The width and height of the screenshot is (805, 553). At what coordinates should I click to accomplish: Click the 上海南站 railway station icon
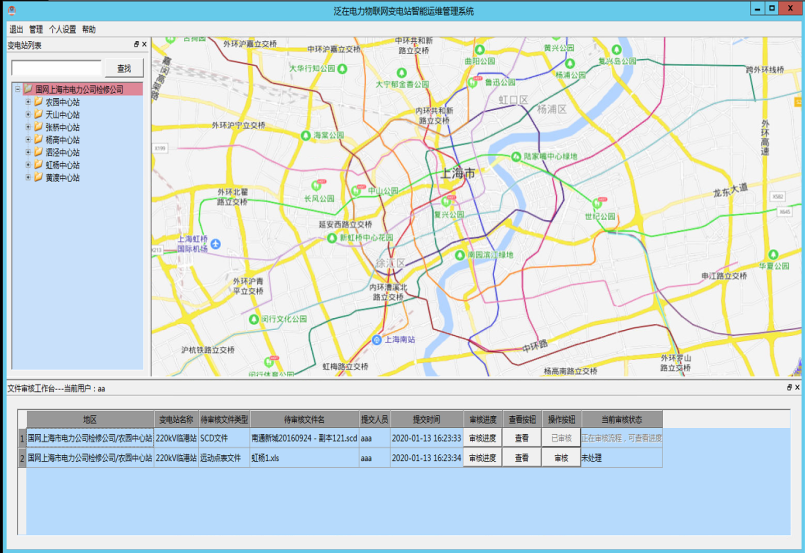[377, 340]
